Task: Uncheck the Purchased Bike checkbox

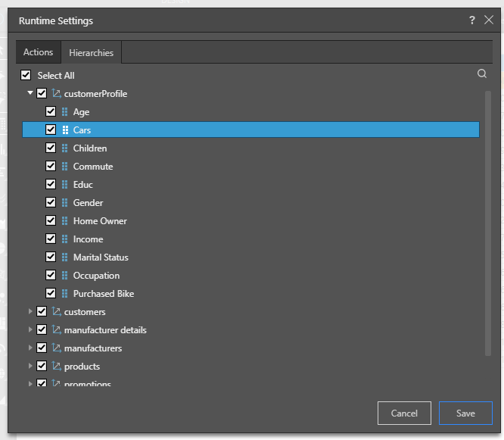Action: [51, 294]
